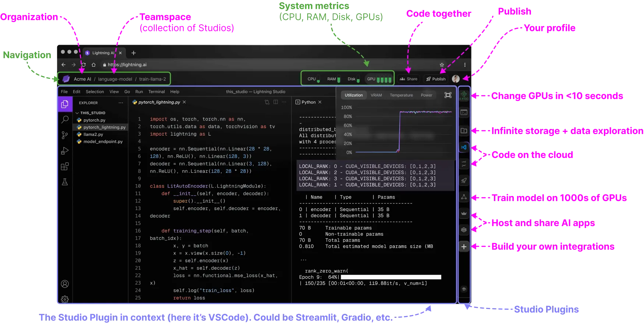Open the Terminal menu
644x323 pixels.
[156, 92]
